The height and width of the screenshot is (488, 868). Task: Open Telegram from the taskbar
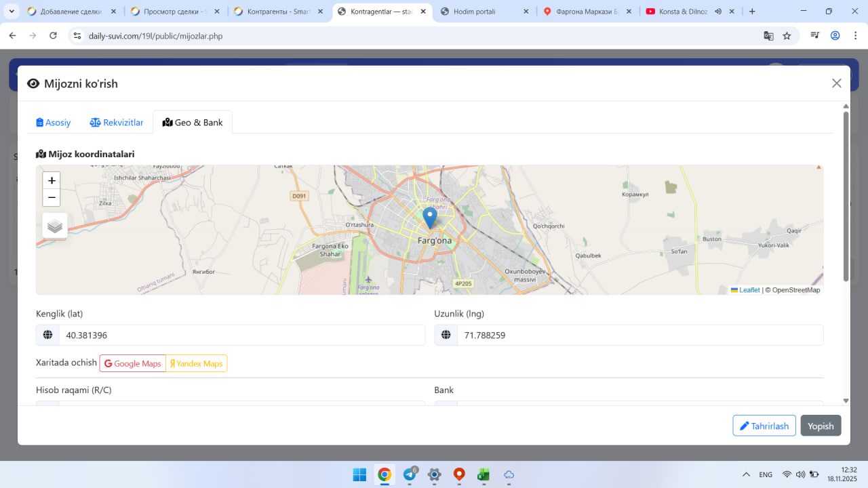[x=410, y=474]
